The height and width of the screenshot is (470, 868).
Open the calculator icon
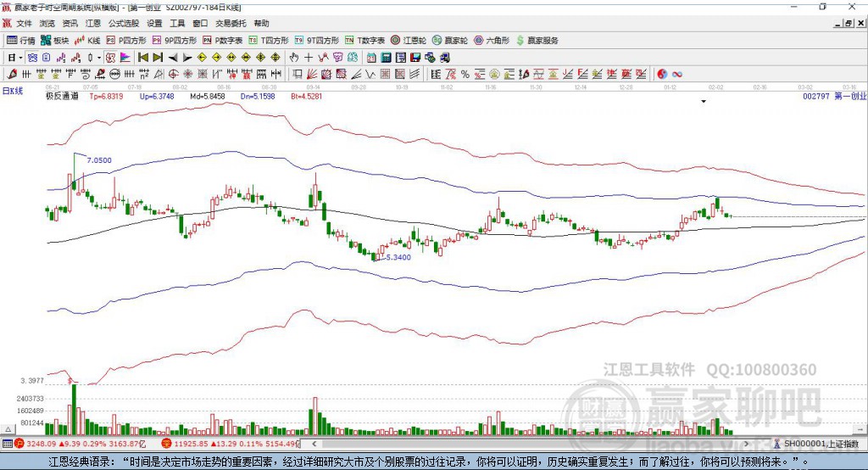click(x=386, y=58)
